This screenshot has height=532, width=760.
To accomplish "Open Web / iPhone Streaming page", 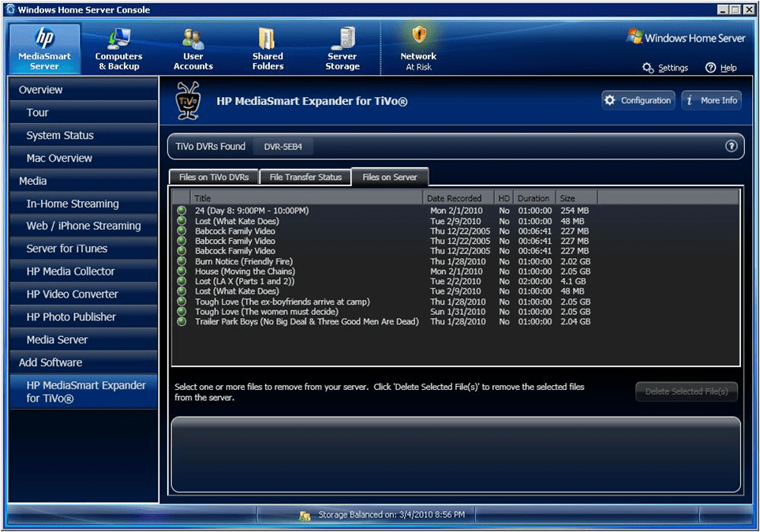I will click(84, 226).
